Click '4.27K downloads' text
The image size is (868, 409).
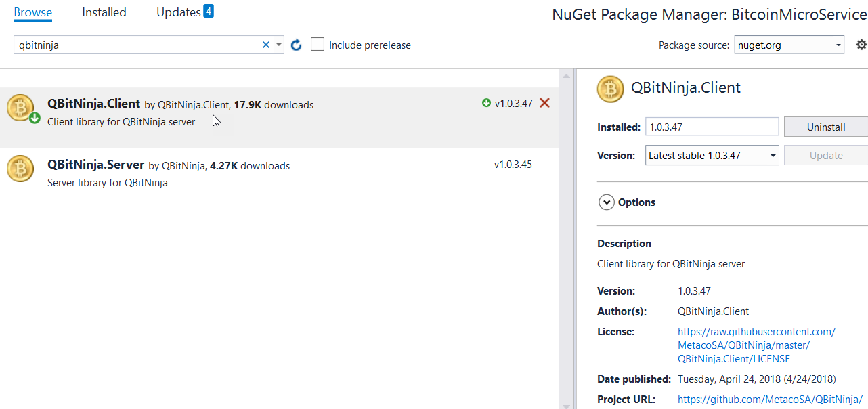pyautogui.click(x=250, y=166)
